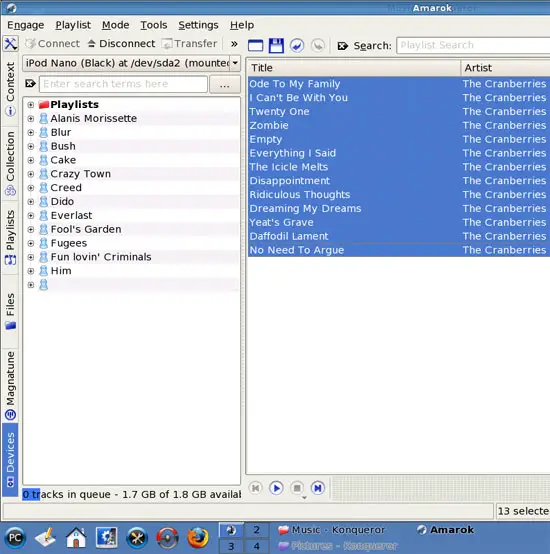Click the crossed tools sidebar icon

(10, 44)
